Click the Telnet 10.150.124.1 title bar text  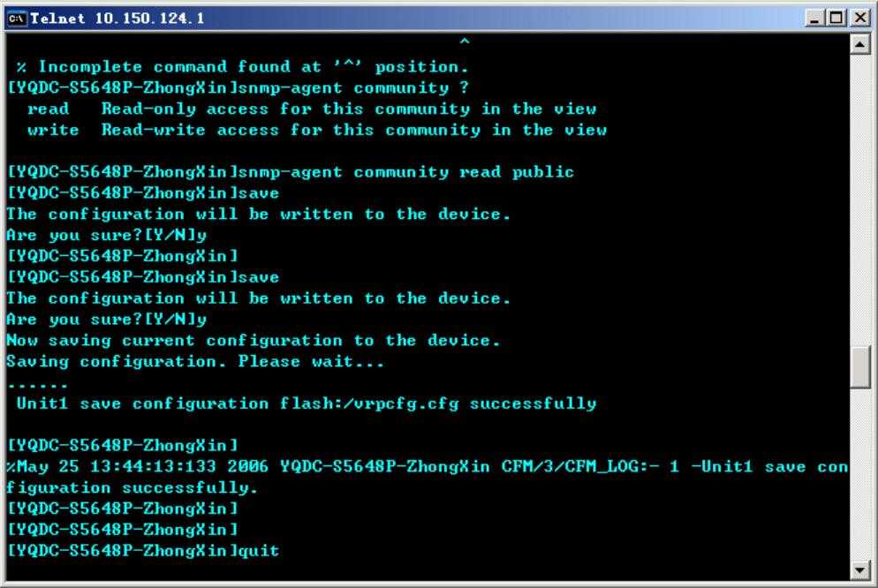[x=117, y=19]
